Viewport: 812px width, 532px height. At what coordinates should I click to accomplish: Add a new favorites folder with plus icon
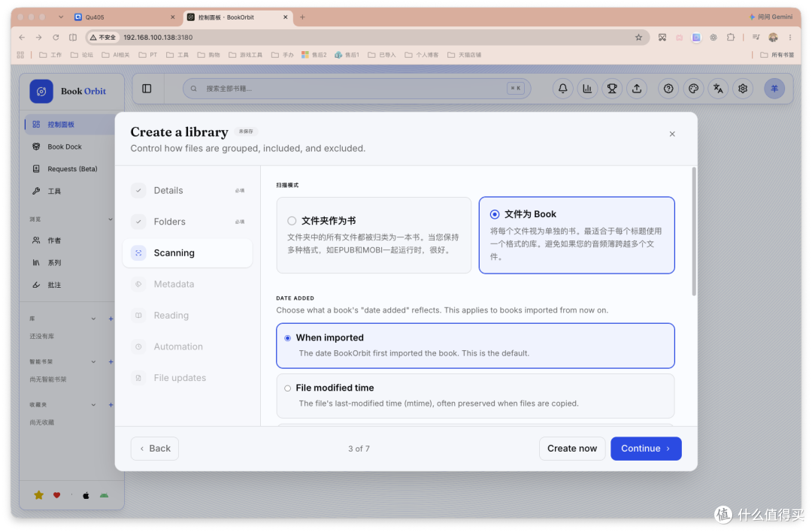[x=111, y=405]
